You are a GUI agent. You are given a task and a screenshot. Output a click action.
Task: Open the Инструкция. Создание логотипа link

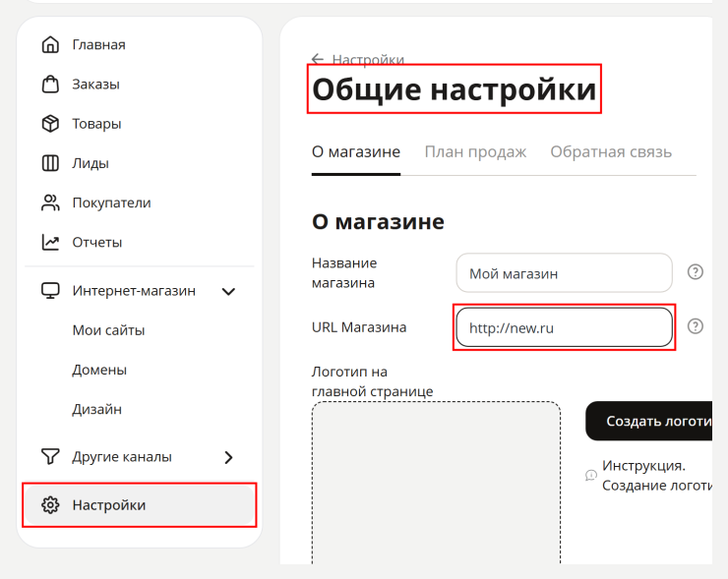(x=657, y=475)
